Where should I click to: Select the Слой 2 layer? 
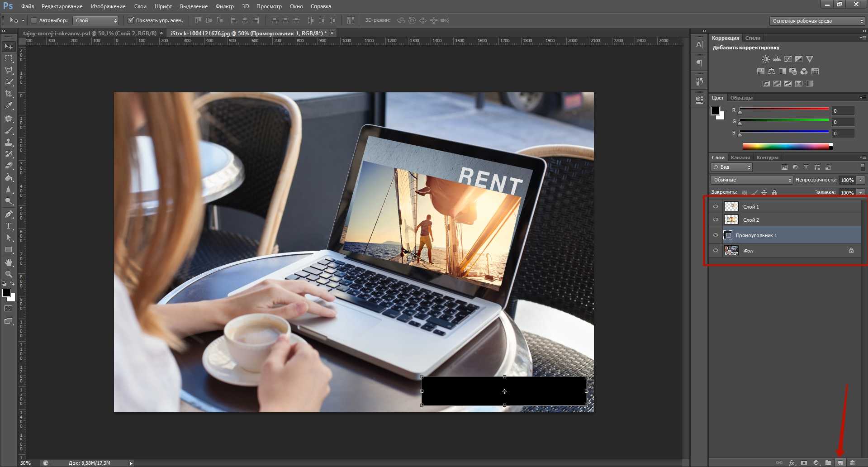click(751, 220)
